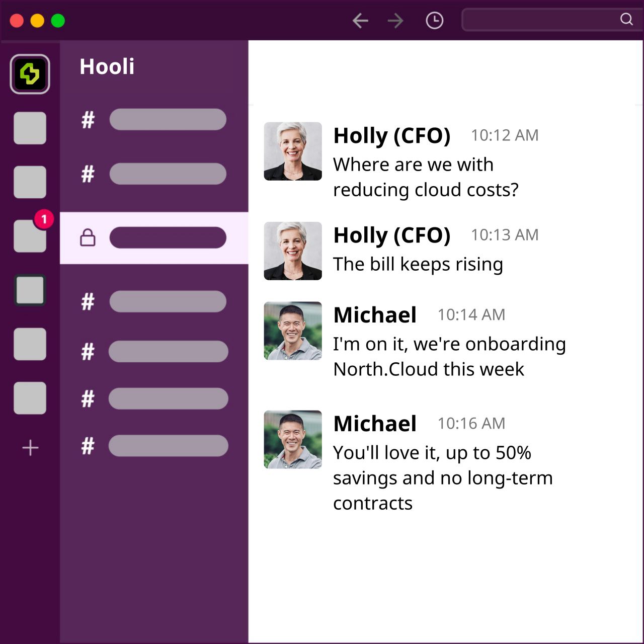Open history with the clock icon
This screenshot has width=644, height=644.
434,21
